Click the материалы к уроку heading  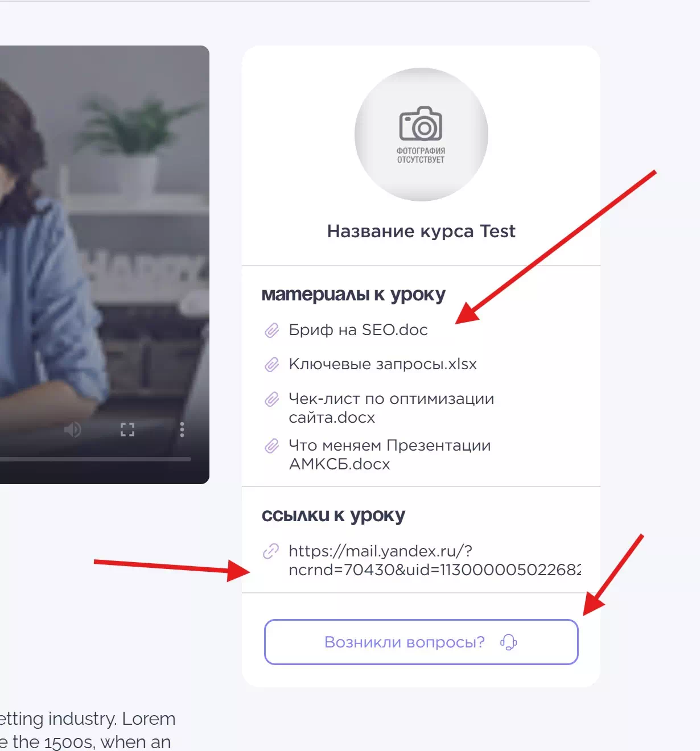tap(353, 295)
